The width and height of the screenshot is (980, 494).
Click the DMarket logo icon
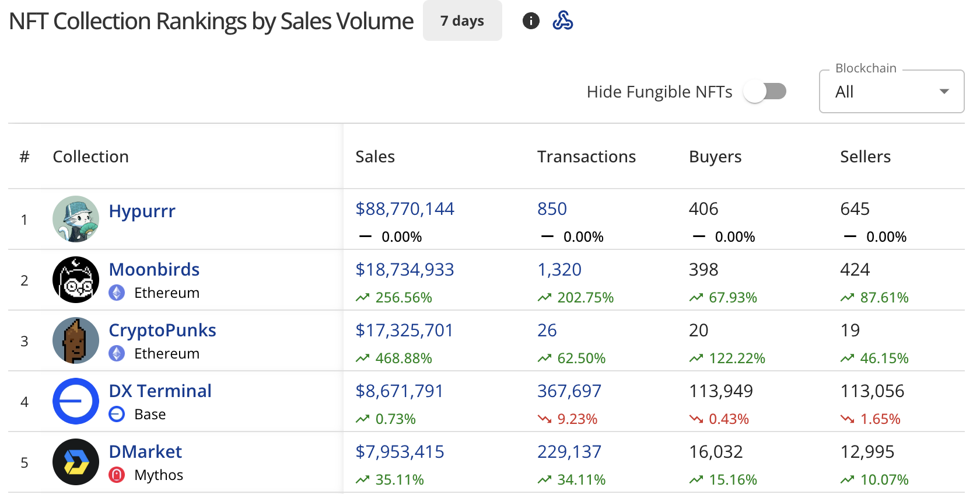pyautogui.click(x=76, y=462)
